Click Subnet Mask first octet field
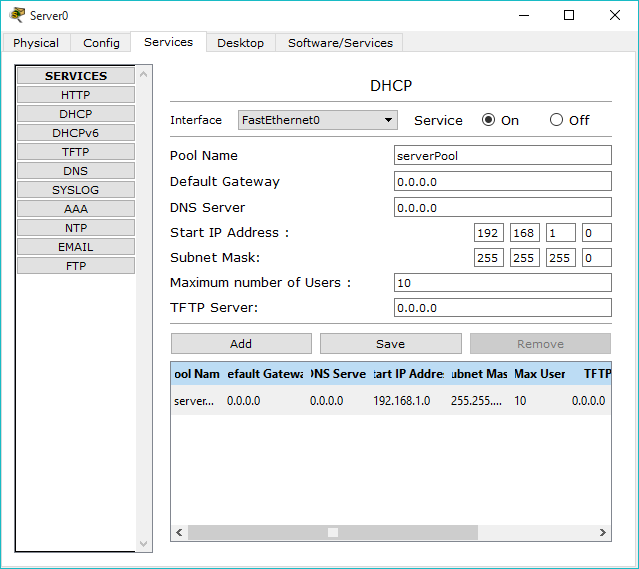Viewport: 639px width, 569px height. click(489, 258)
